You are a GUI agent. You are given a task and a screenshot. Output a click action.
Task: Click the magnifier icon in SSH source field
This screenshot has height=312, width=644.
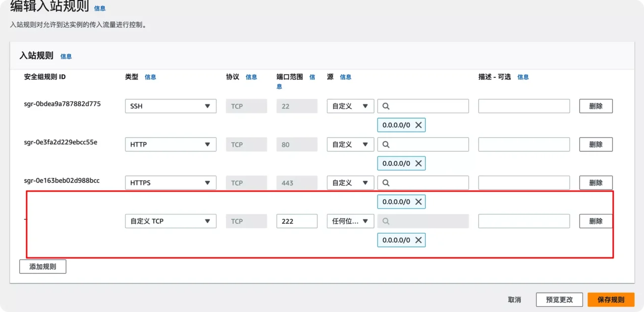tap(385, 105)
